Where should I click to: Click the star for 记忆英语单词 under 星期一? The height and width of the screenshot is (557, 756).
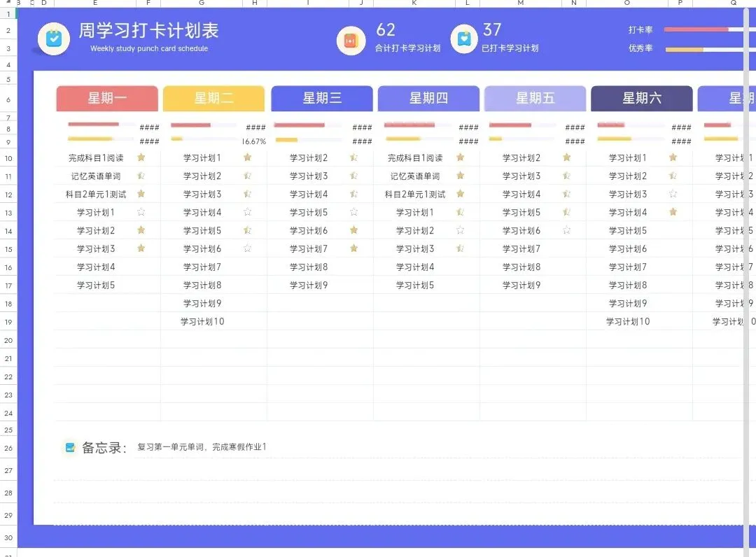pyautogui.click(x=141, y=176)
